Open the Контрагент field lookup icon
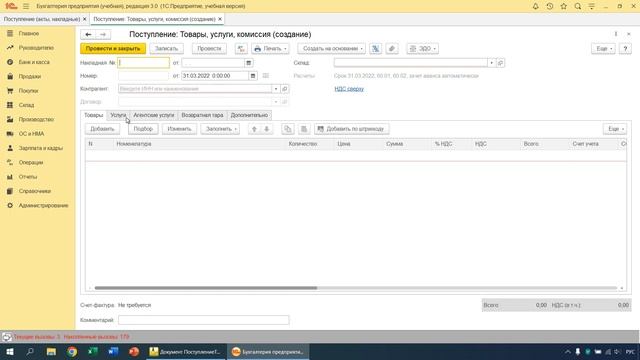The width and height of the screenshot is (640, 360). (285, 89)
